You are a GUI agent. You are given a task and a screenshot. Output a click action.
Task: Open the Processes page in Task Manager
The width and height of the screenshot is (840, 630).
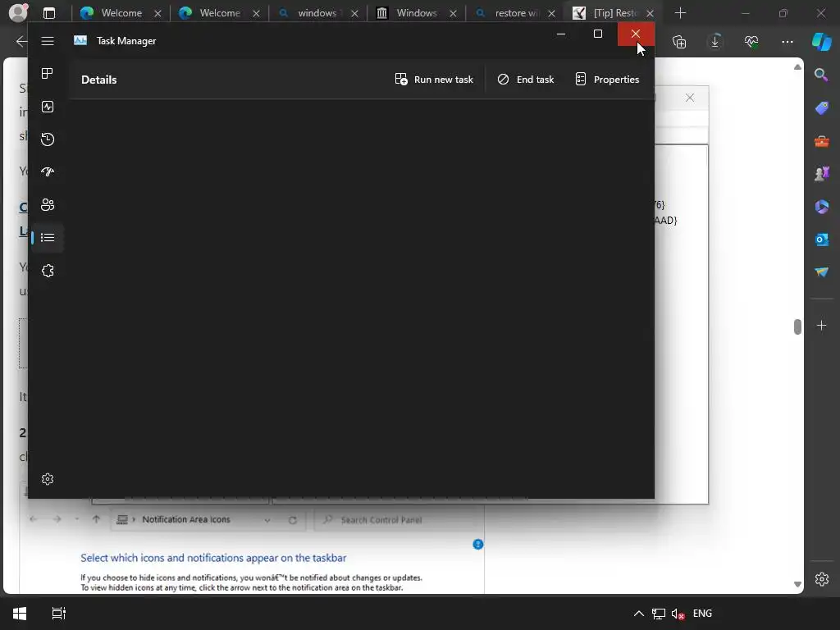pos(48,73)
